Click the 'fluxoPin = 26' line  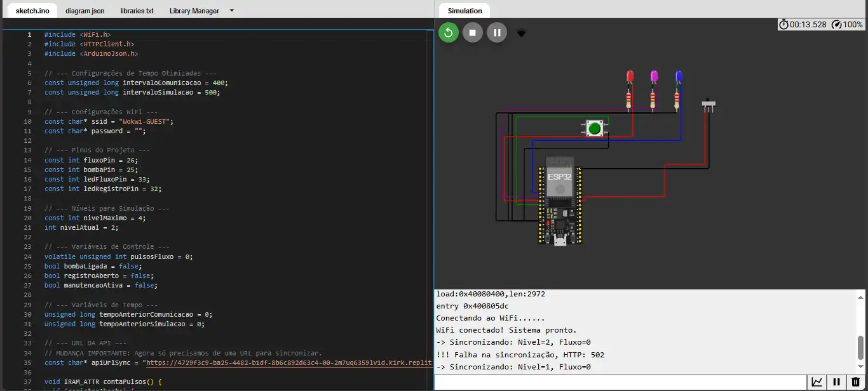91,160
